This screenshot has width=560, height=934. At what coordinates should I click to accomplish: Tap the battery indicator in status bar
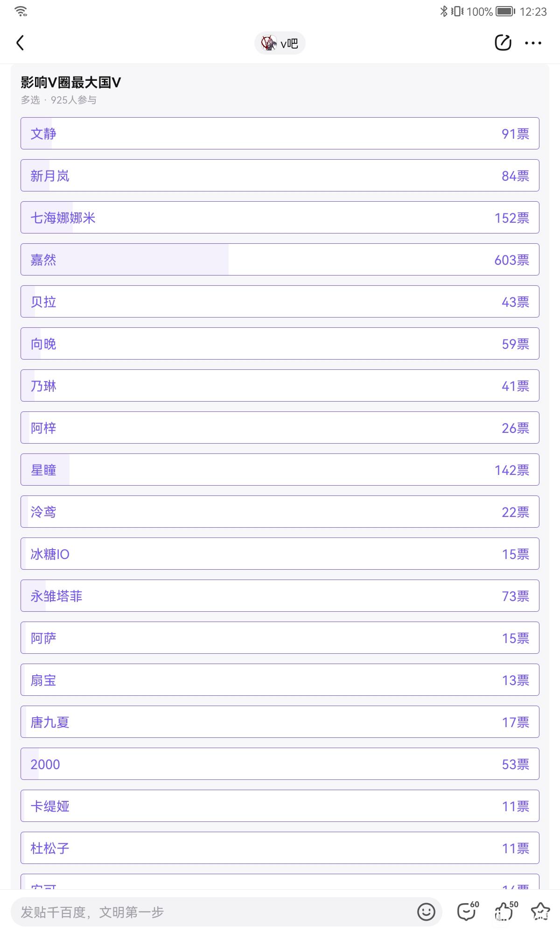[x=505, y=11]
